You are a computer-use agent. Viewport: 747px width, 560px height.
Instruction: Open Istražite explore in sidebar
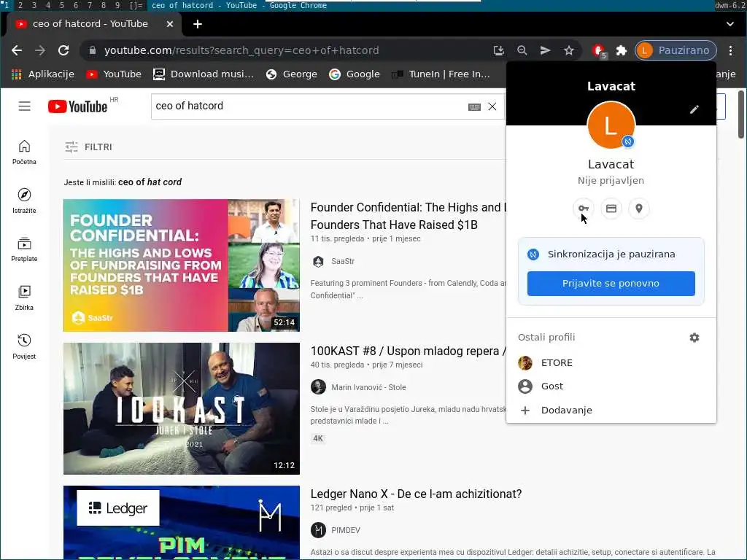[x=24, y=201]
